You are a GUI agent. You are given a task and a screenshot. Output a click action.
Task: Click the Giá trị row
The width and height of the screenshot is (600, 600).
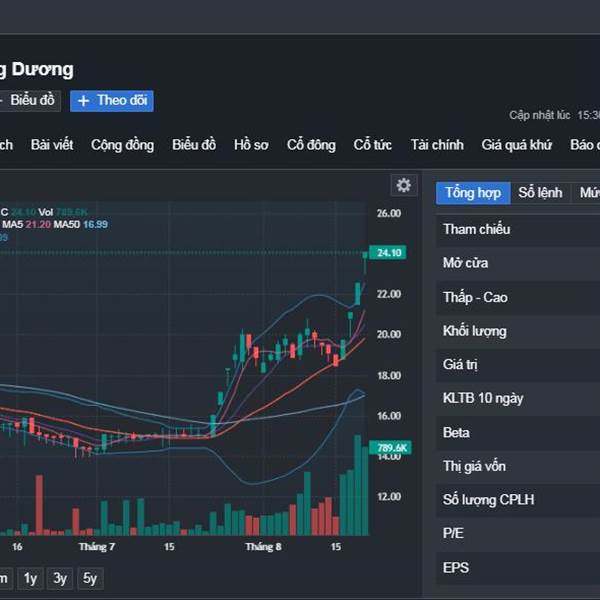pyautogui.click(x=518, y=365)
